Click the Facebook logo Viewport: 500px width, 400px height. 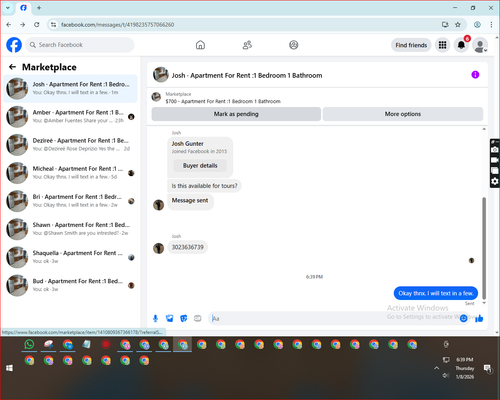click(x=14, y=45)
